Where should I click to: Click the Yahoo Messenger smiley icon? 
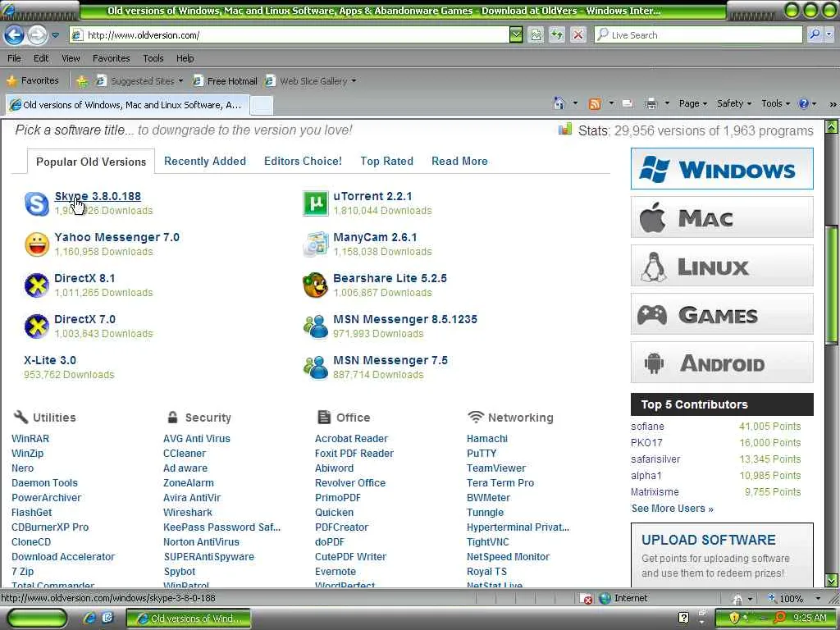pyautogui.click(x=36, y=244)
